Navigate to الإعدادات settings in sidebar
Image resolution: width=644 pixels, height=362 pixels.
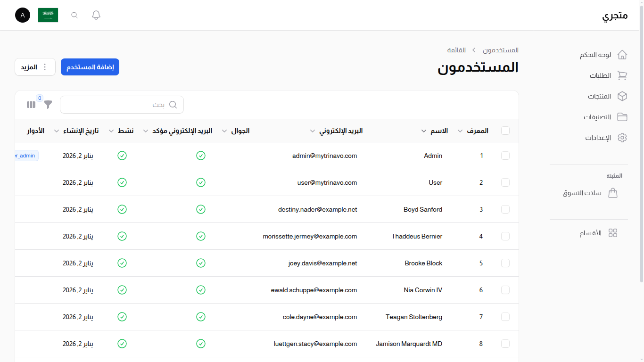(622, 138)
